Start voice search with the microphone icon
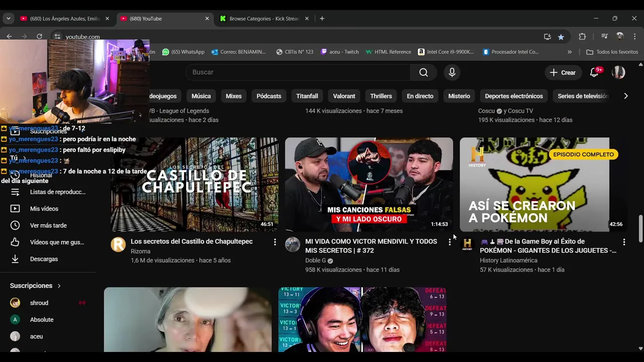Viewport: 644px width, 362px height. coord(452,72)
